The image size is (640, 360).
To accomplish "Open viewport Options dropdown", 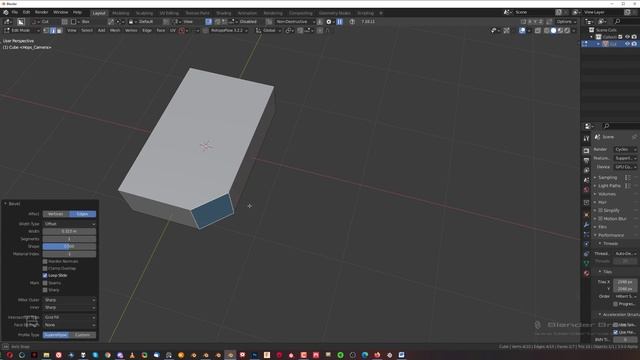I will [566, 22].
